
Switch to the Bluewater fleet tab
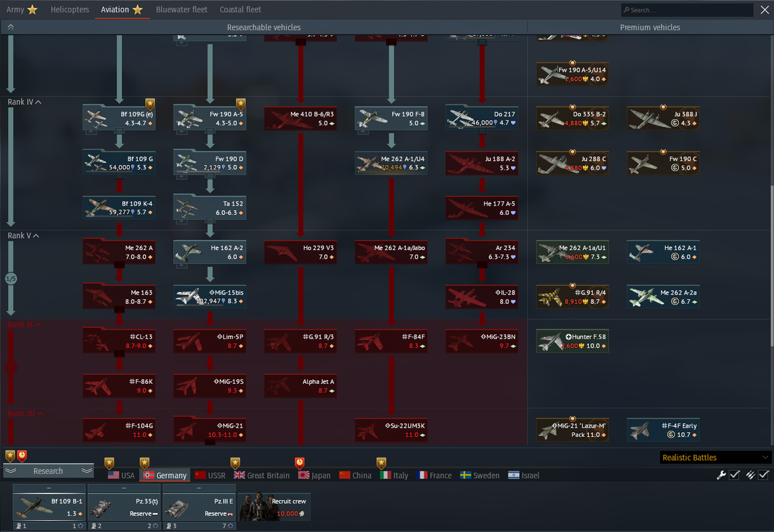pos(181,9)
